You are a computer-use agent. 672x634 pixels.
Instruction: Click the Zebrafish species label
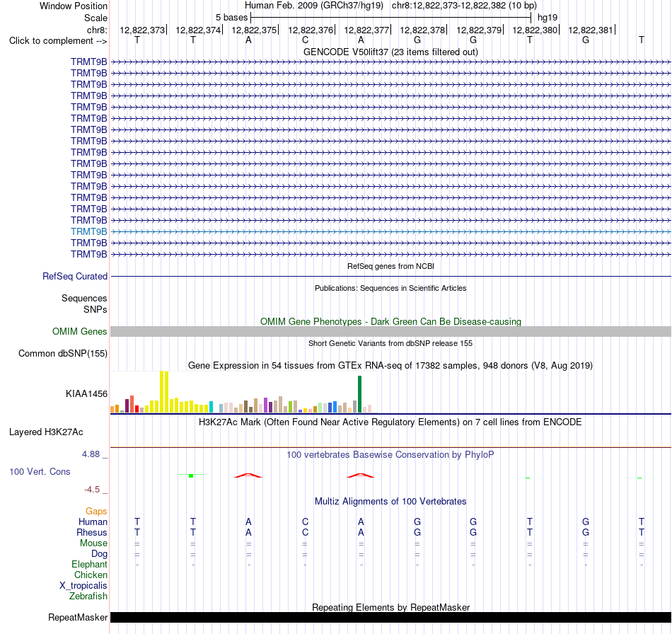pos(88,596)
